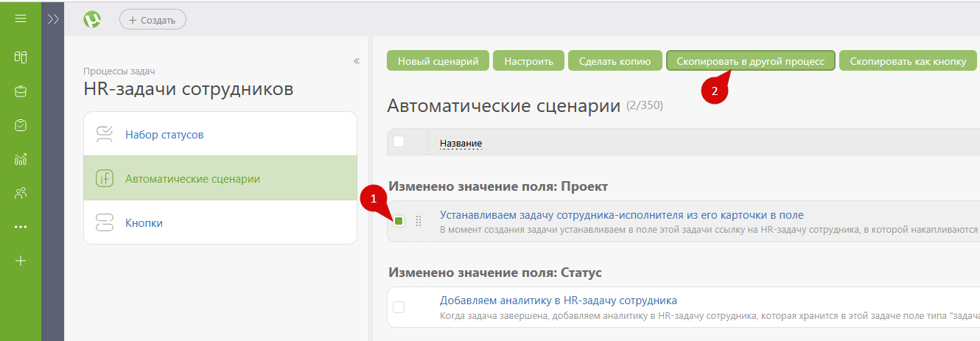Show more sidebar items via three dots
Image resolution: width=980 pixels, height=341 pixels.
coord(21,227)
